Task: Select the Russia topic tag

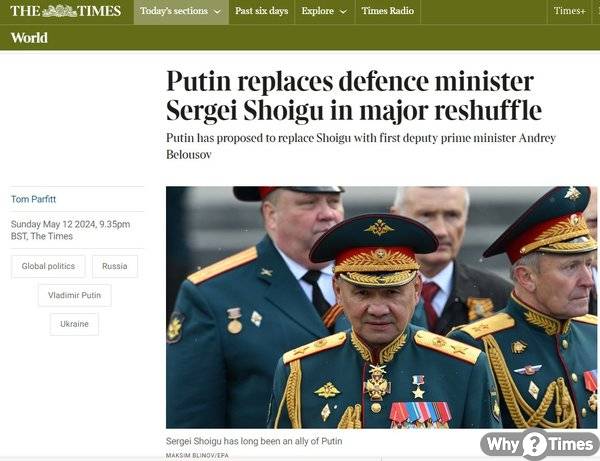Action: (115, 266)
